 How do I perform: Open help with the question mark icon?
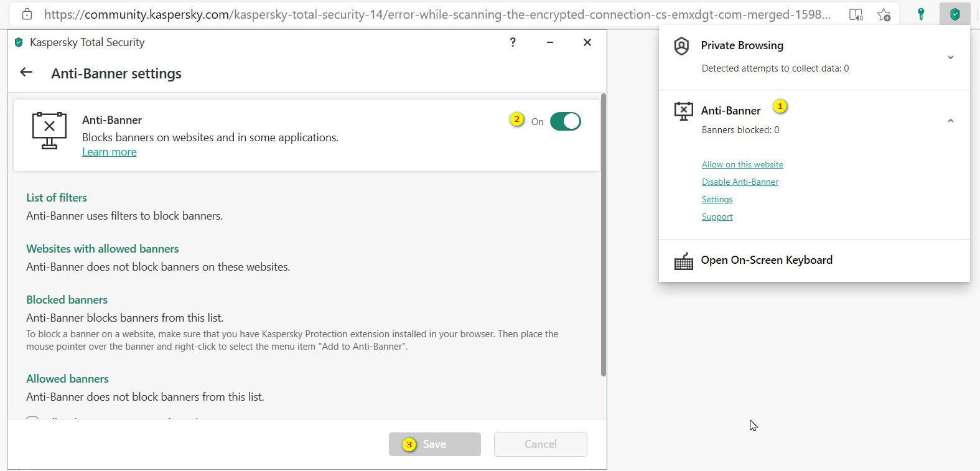(513, 42)
